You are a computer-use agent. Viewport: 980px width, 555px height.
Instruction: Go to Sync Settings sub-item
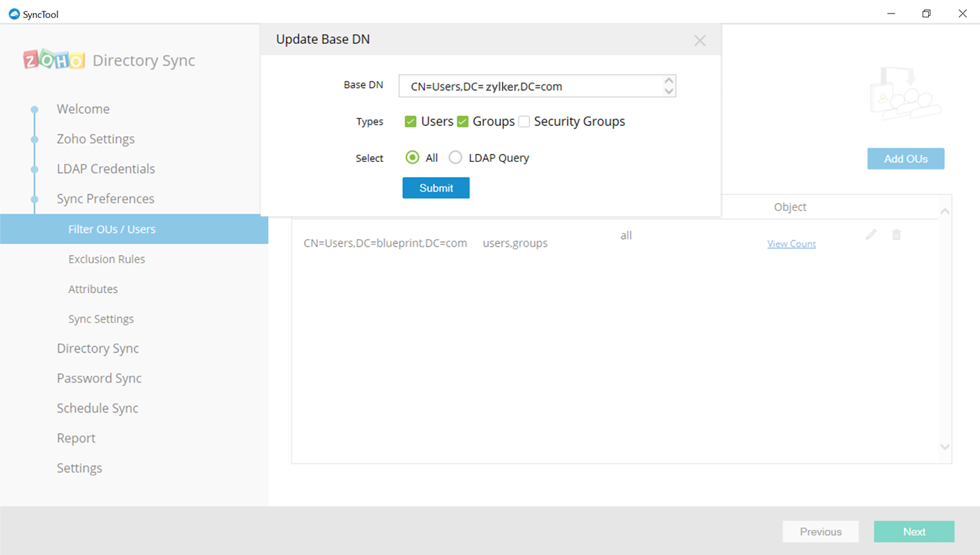(x=101, y=319)
